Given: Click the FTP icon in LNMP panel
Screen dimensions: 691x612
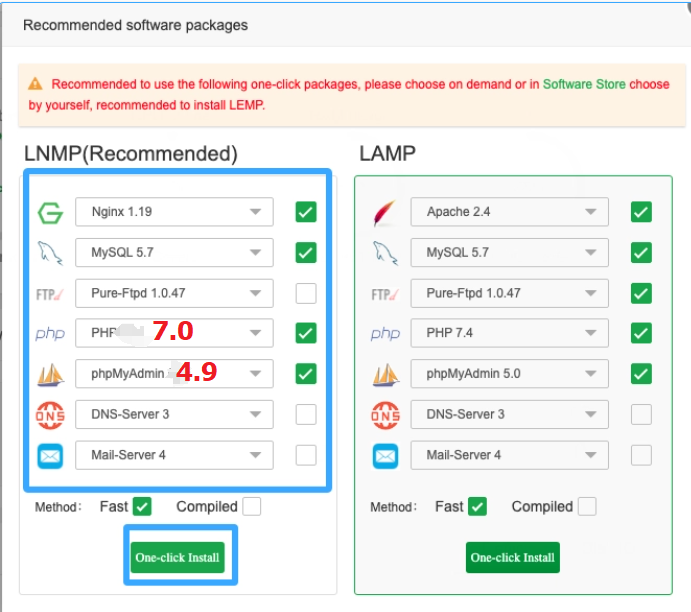Looking at the screenshot, I should coord(50,294).
